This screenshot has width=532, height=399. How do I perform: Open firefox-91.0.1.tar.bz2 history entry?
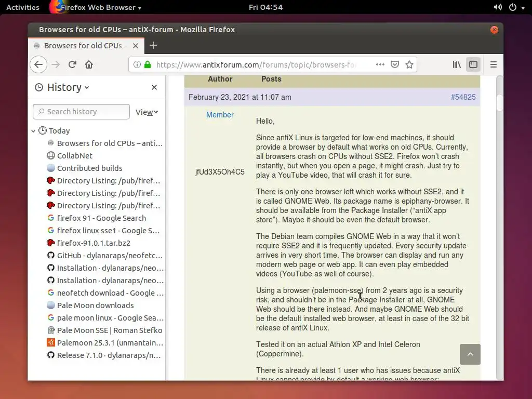point(89,243)
